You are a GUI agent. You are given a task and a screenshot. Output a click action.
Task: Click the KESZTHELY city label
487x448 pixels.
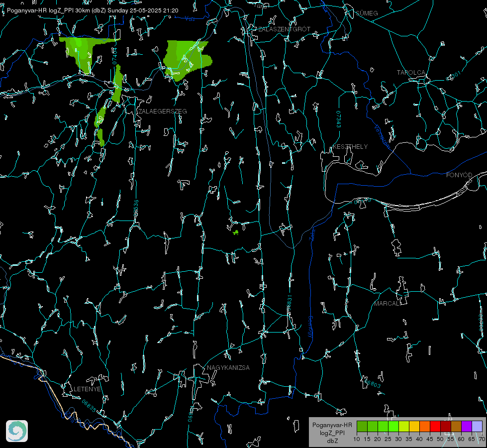point(350,146)
